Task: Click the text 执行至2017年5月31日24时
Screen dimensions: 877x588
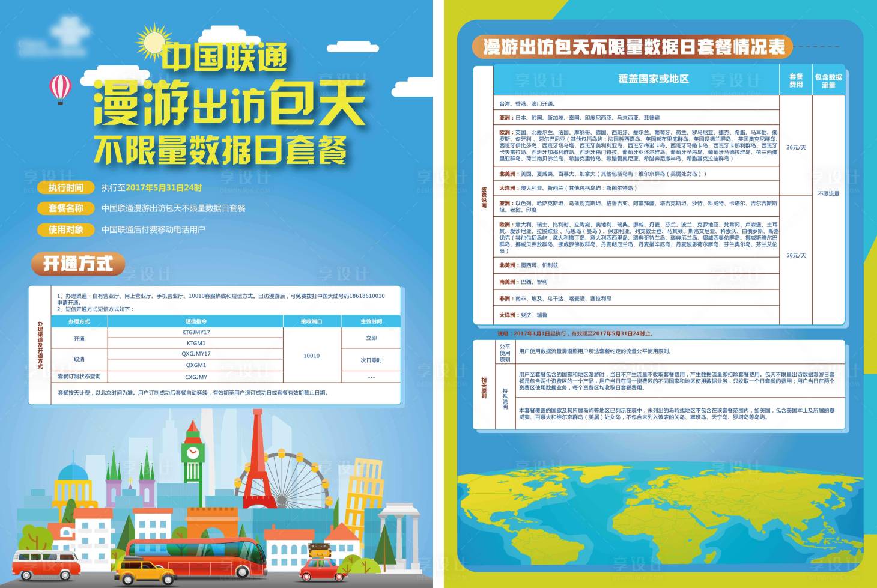Action: pos(151,188)
